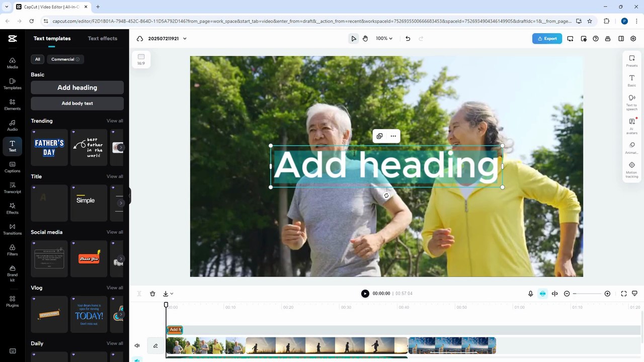This screenshot has width=644, height=362.
Task: Open the help question mark icon
Action: (596, 39)
